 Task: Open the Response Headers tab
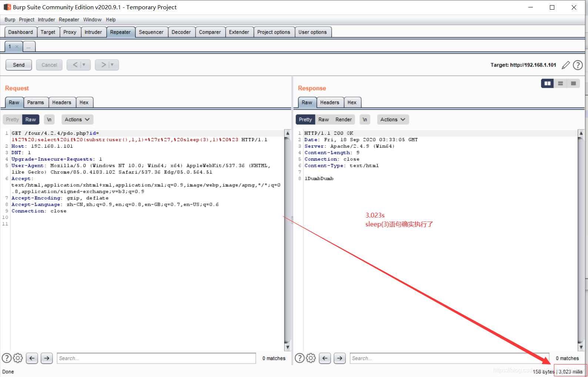(330, 102)
